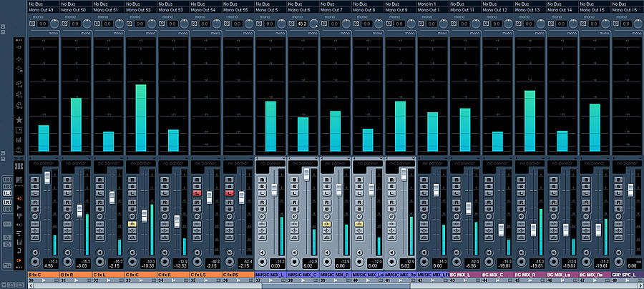Show all equalizers icon in left panel
This screenshot has height=289, width=644.
19,59
